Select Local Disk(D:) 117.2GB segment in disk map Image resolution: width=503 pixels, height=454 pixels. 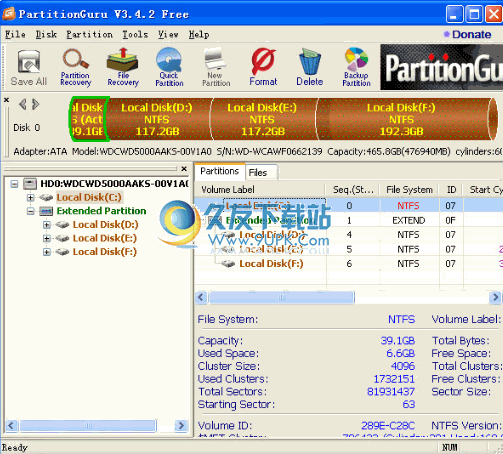pos(157,119)
